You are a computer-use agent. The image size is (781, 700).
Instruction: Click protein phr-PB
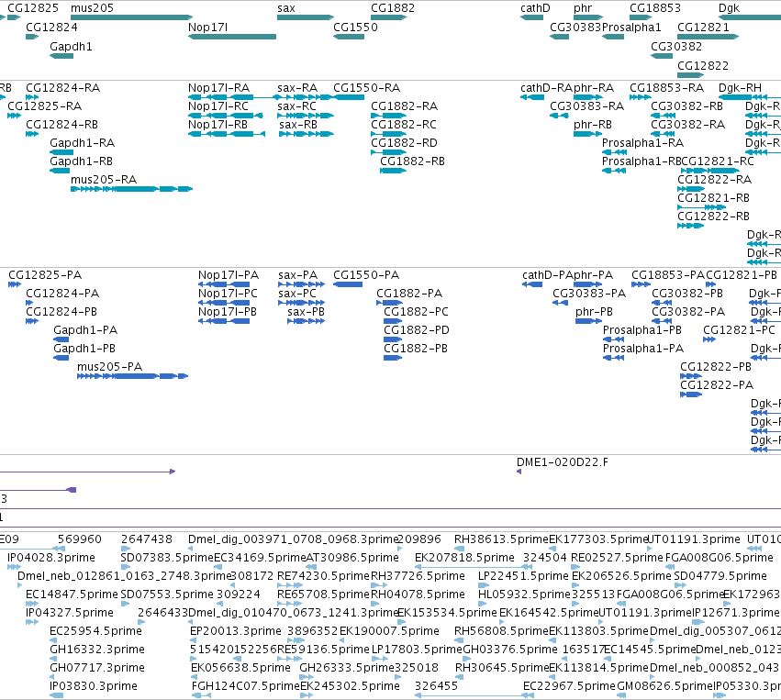[594, 312]
